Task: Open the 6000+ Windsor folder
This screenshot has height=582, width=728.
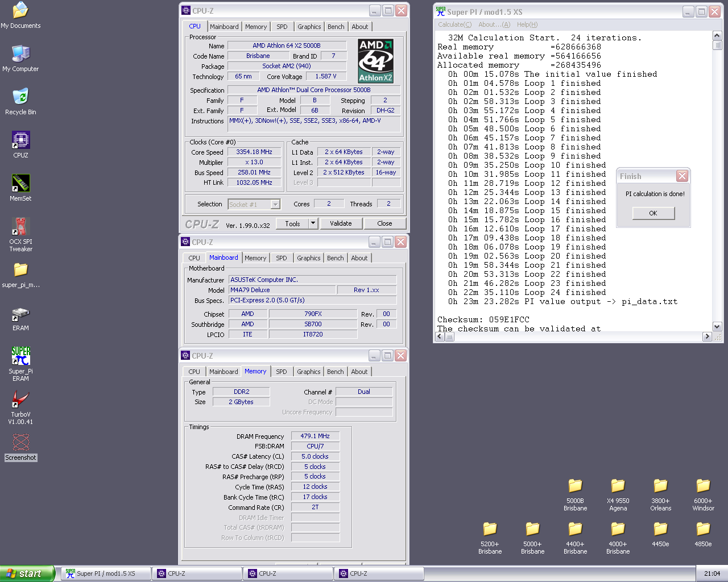Action: [x=703, y=494]
